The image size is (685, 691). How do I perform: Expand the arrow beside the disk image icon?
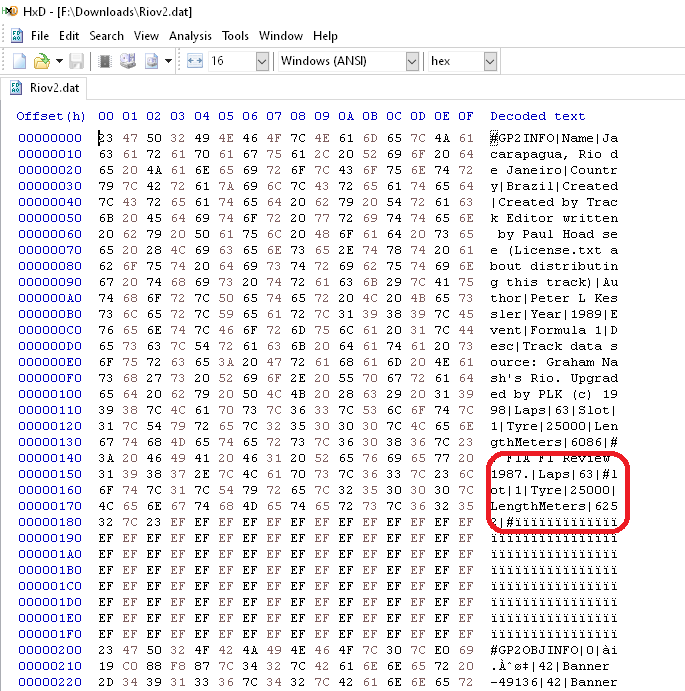point(168,61)
